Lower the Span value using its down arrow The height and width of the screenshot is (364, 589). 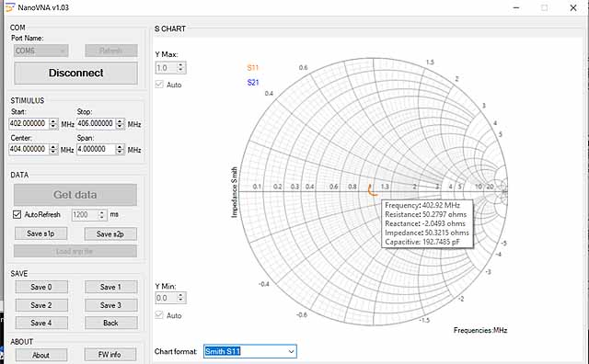click(120, 152)
